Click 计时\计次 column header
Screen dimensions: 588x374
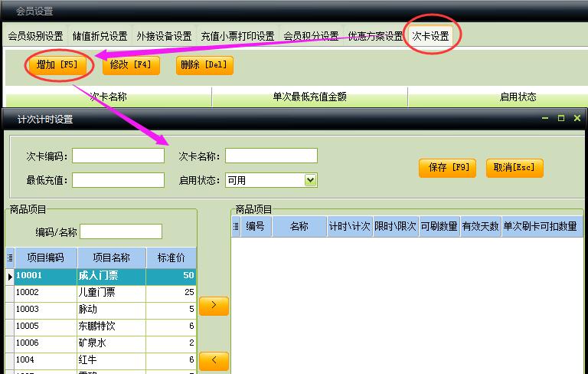pyautogui.click(x=349, y=226)
